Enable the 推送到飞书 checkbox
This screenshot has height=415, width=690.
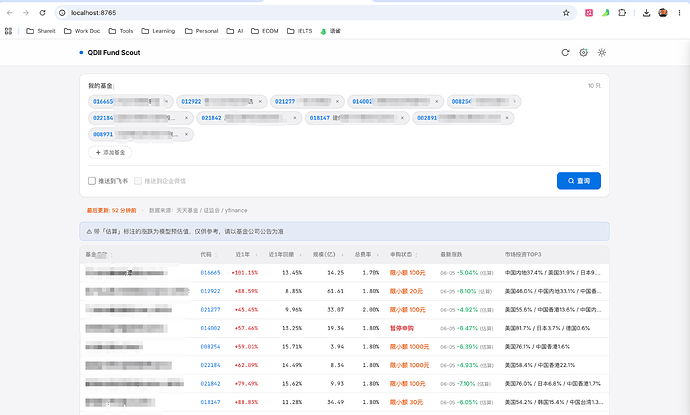92,181
